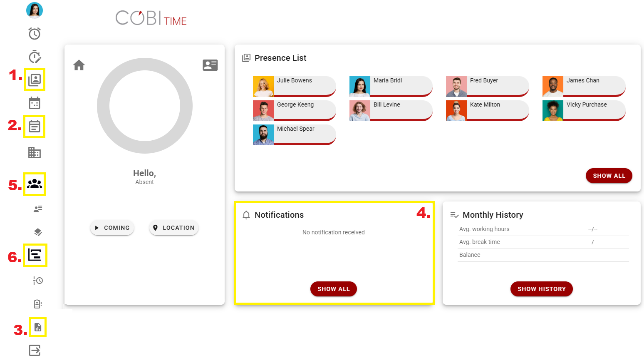Click the calendar grid icon in sidebar
Image resolution: width=644 pixels, height=358 pixels.
point(35,103)
